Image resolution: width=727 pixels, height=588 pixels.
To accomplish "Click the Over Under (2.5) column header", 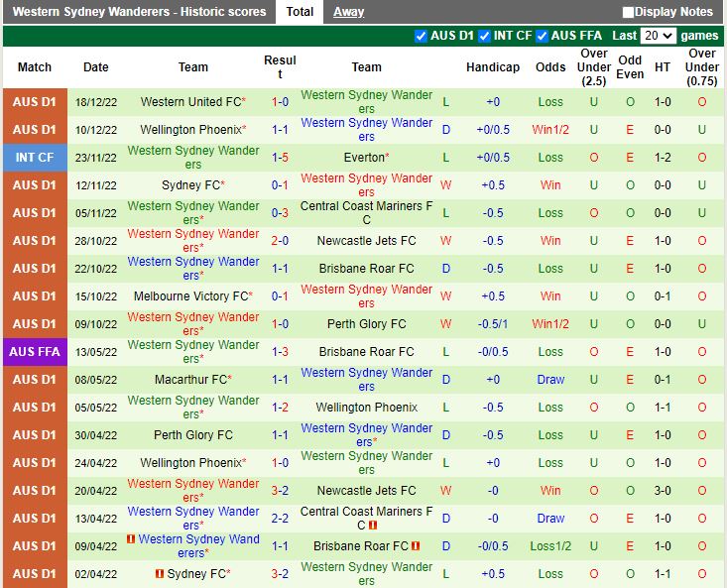I will click(593, 67).
